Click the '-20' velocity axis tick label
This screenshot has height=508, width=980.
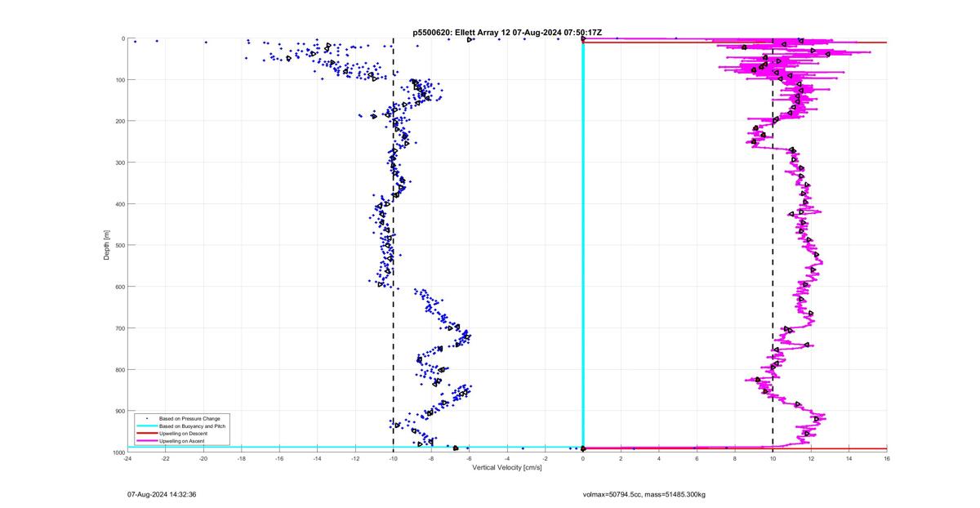click(203, 458)
